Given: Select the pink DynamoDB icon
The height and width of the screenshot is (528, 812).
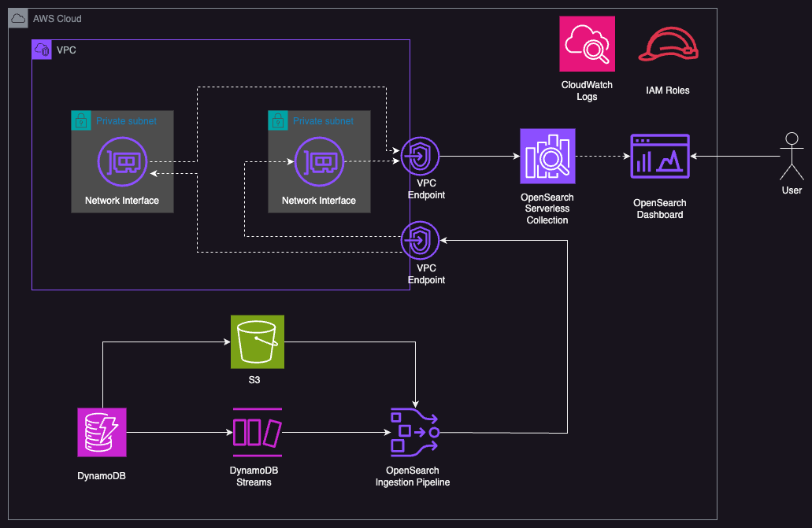Looking at the screenshot, I should (101, 432).
